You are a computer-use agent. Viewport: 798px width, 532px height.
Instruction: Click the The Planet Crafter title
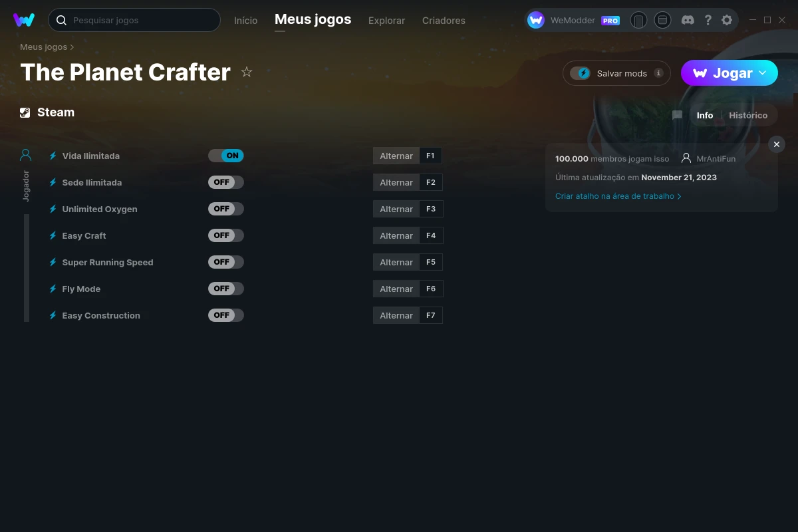pyautogui.click(x=125, y=72)
